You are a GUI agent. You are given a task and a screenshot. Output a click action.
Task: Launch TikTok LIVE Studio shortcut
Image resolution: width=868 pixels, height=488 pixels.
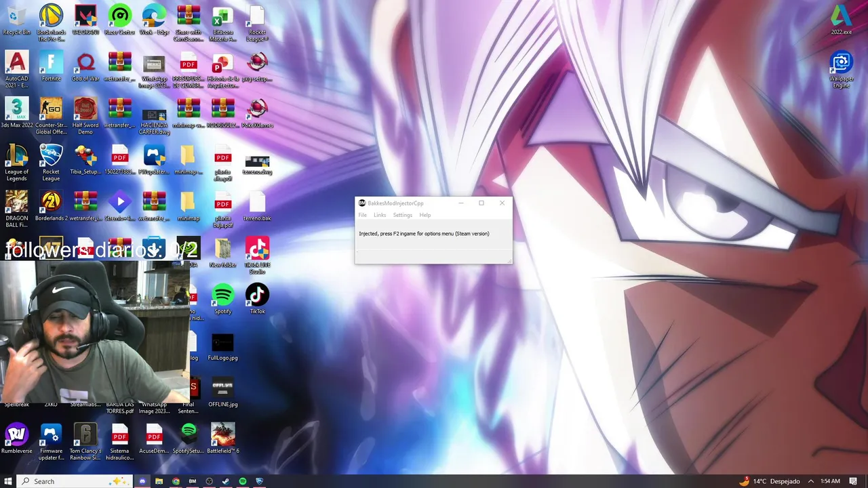click(257, 255)
